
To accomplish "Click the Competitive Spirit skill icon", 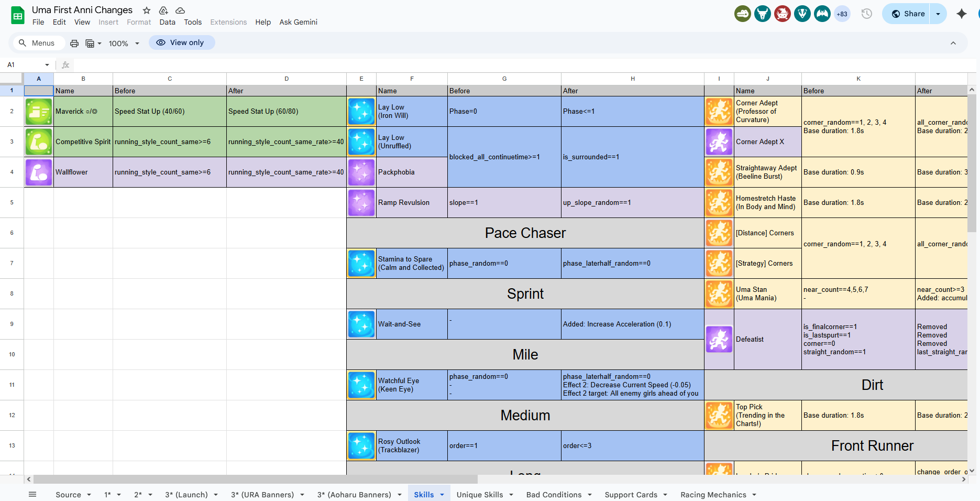I will [x=39, y=141].
